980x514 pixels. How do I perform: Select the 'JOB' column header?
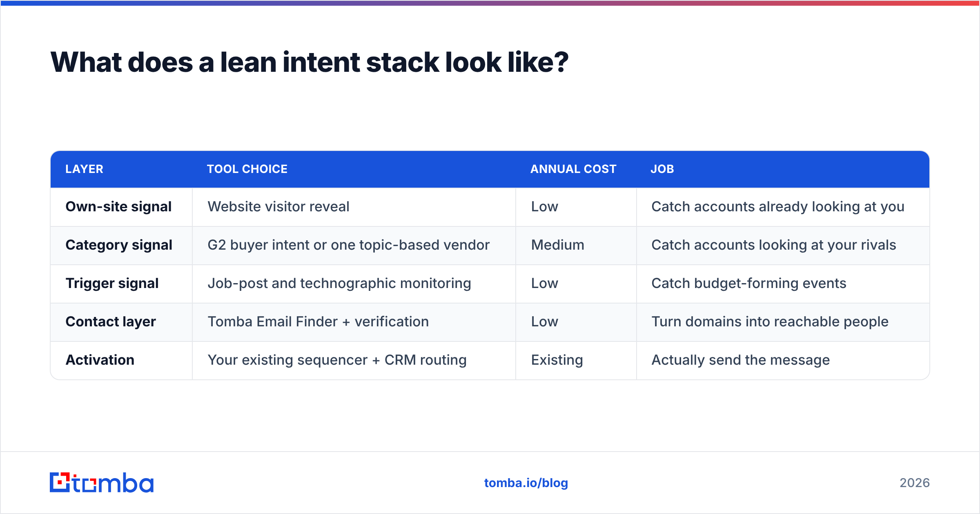[662, 169]
